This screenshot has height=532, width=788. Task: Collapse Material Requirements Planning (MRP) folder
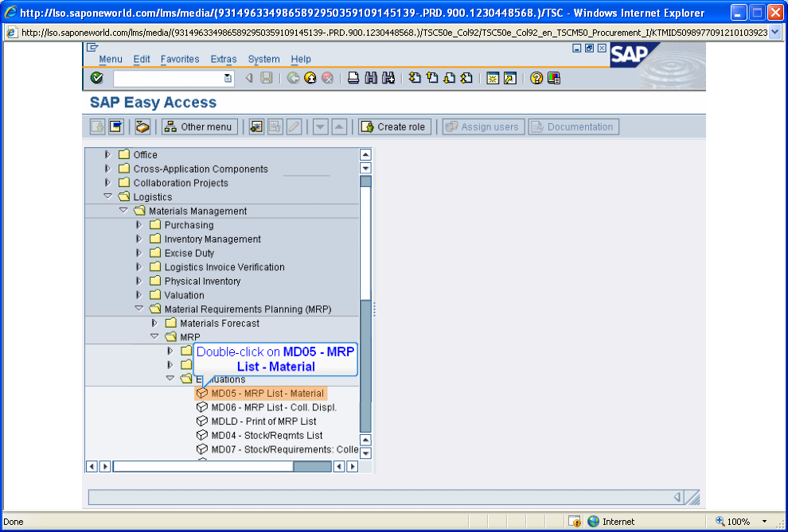[x=139, y=309]
